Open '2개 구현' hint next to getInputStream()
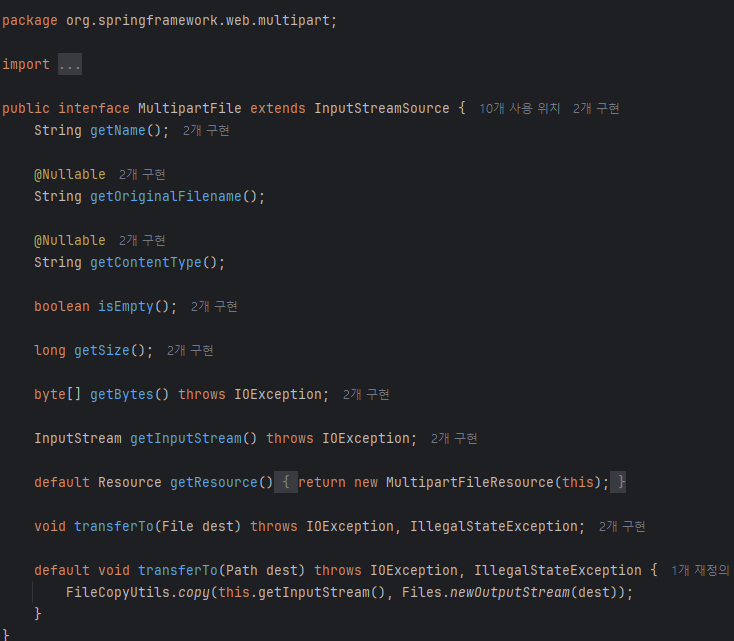 [x=454, y=439]
